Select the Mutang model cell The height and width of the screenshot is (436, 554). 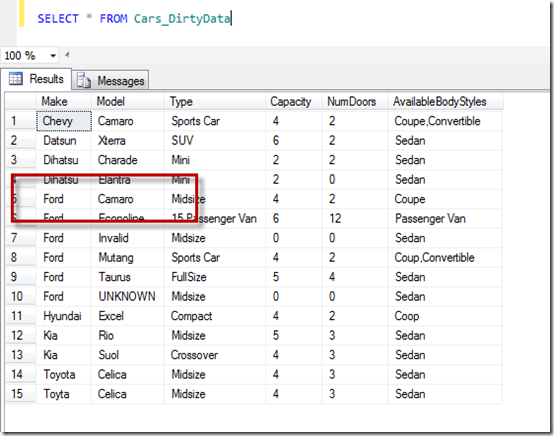[128, 258]
